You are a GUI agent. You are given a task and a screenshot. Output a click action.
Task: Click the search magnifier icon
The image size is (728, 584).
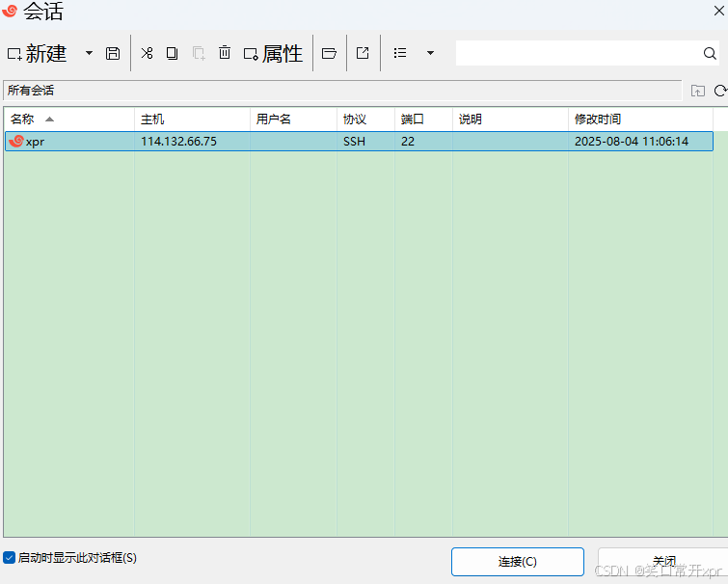tap(710, 54)
